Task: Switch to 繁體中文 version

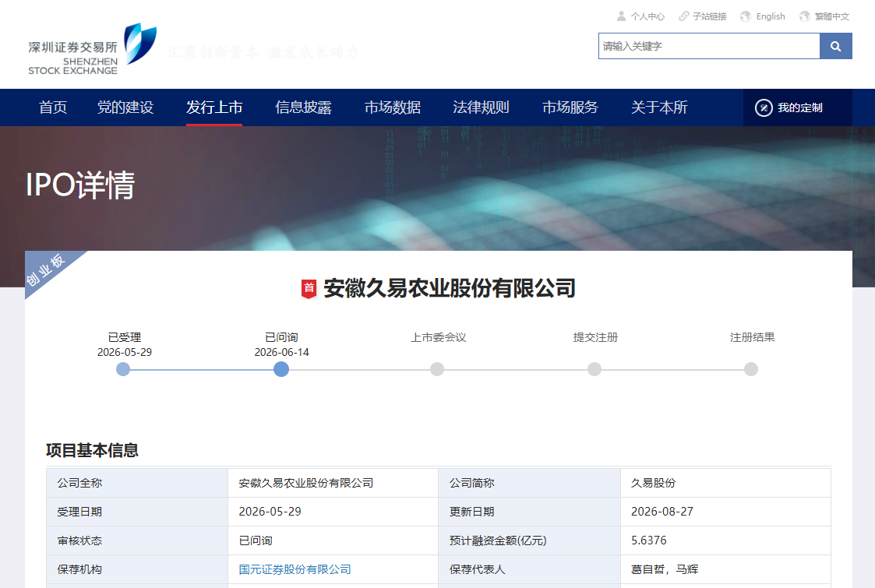Action: [831, 16]
